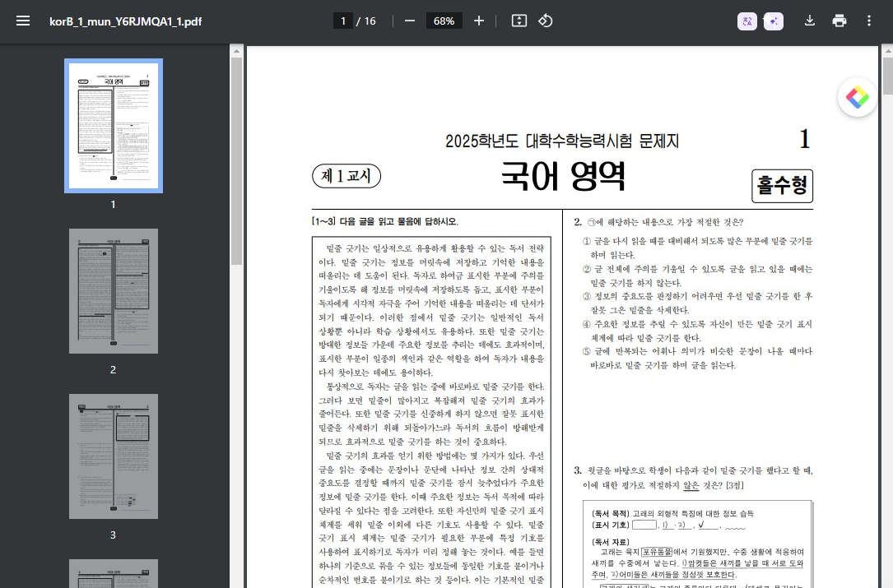893x588 pixels.
Task: Click the title '국어 영역'
Action: pyautogui.click(x=563, y=175)
